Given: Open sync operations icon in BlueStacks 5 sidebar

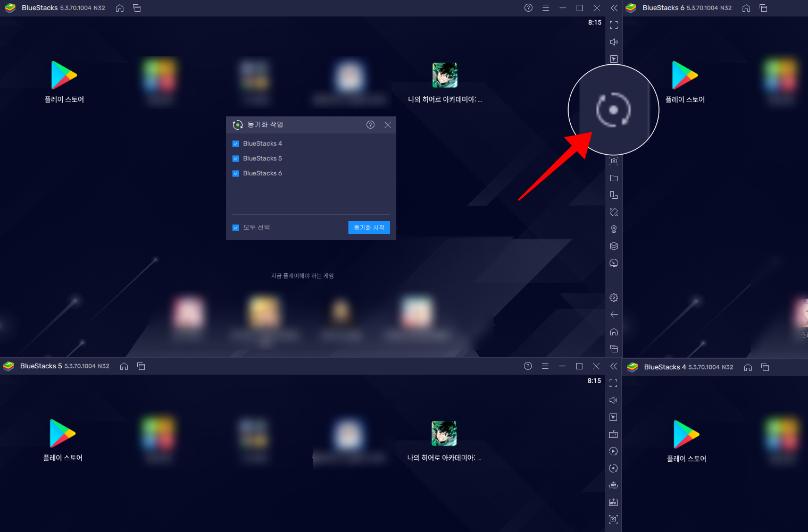Looking at the screenshot, I should tap(613, 468).
